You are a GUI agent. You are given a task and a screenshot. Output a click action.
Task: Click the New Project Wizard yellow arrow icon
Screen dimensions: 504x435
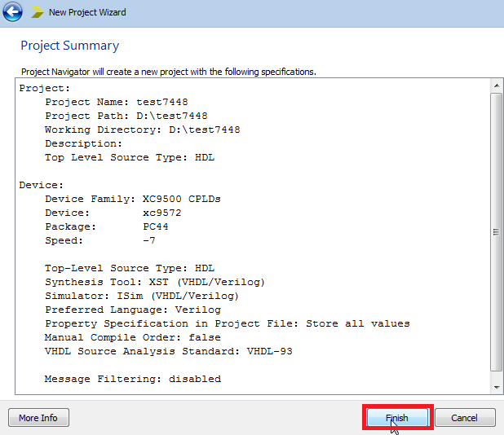point(38,12)
